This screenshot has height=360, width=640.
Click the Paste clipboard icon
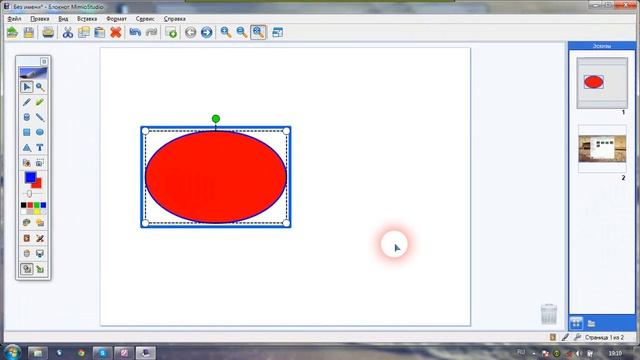tap(100, 32)
